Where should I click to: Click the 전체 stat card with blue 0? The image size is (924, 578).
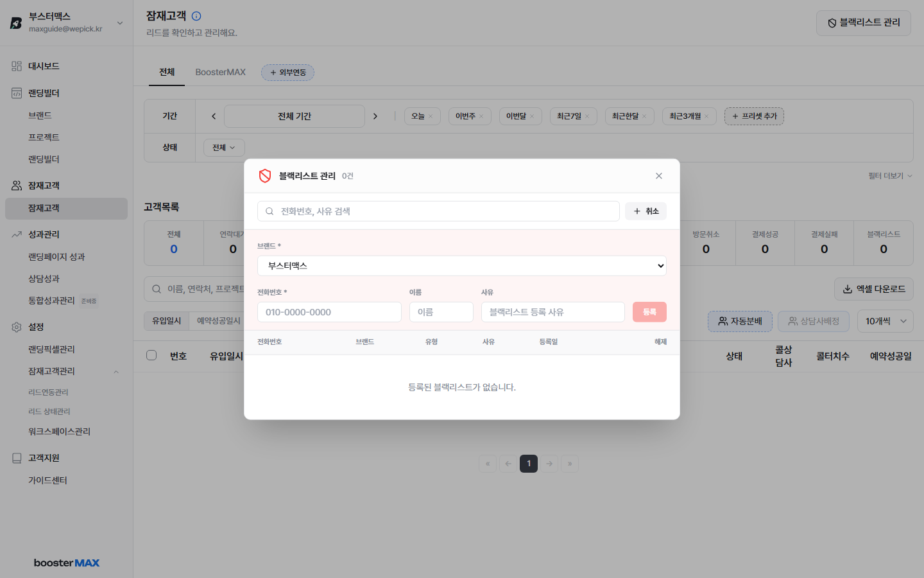[174, 243]
